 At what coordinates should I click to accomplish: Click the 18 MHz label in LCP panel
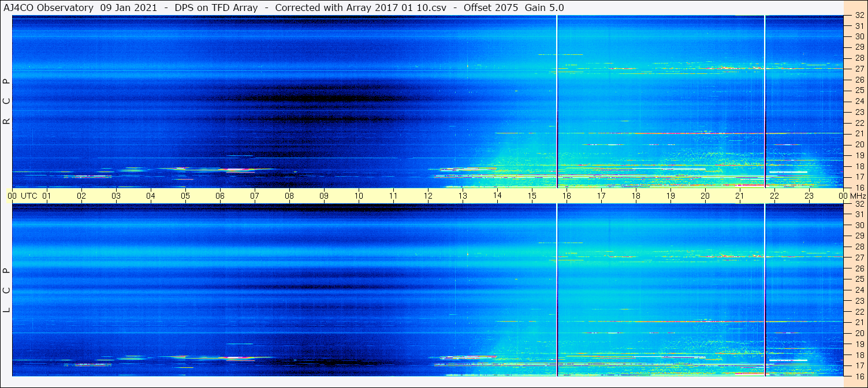[x=859, y=355]
